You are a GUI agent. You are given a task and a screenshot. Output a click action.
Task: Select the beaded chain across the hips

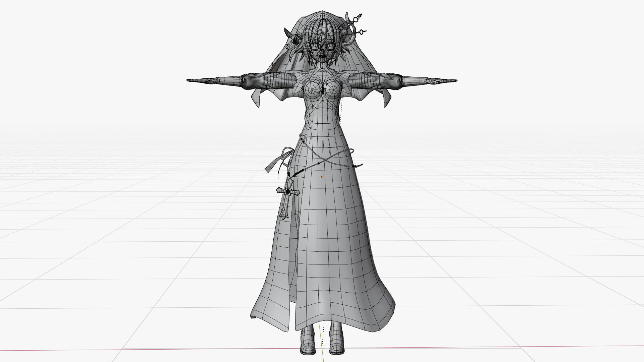319,163
